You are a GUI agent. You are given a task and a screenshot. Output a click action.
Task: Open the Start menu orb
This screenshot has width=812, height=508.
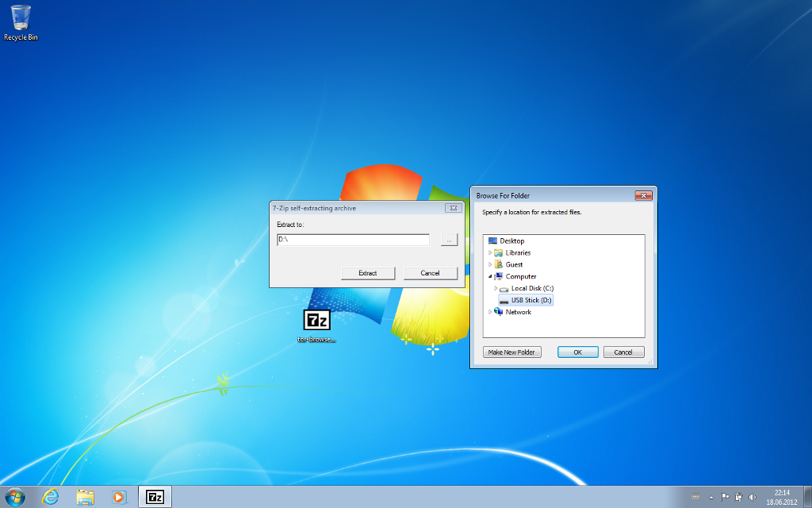click(x=14, y=497)
